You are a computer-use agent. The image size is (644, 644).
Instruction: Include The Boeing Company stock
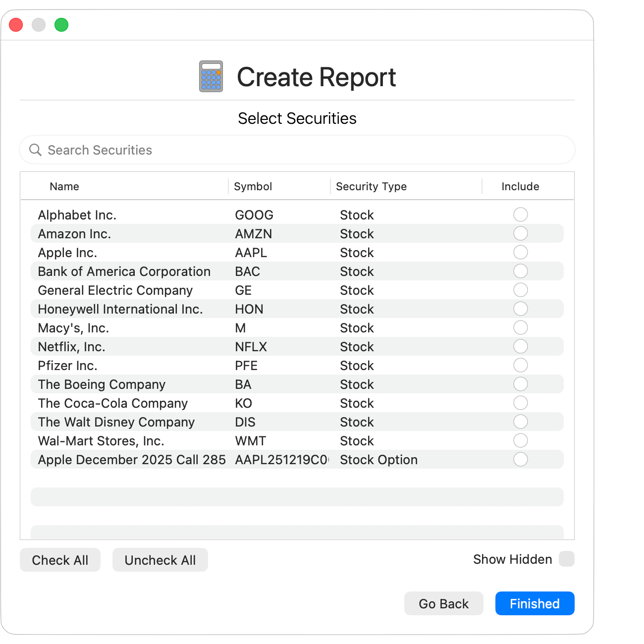click(520, 384)
